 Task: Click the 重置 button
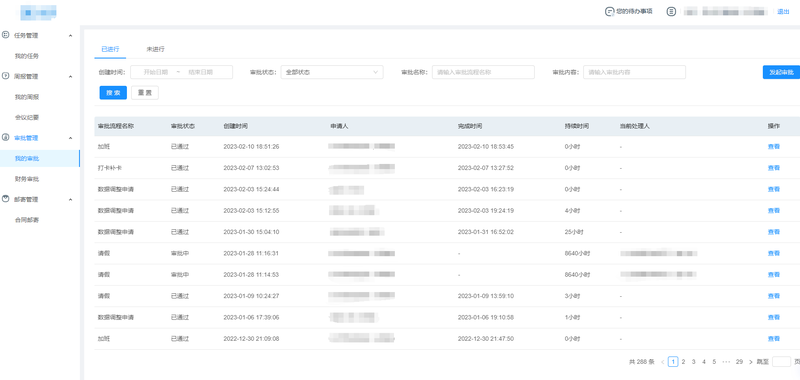(x=145, y=92)
